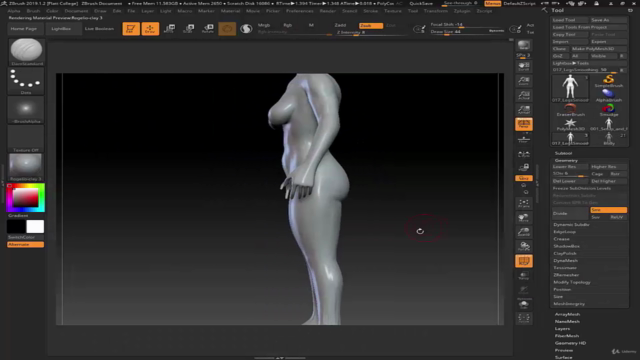Select the EraserBrush tool
Screen dimensions: 640x360
(x=570, y=109)
